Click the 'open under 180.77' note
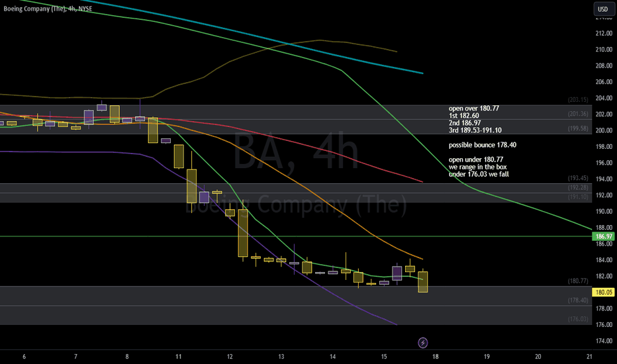617x364 pixels. [476, 159]
